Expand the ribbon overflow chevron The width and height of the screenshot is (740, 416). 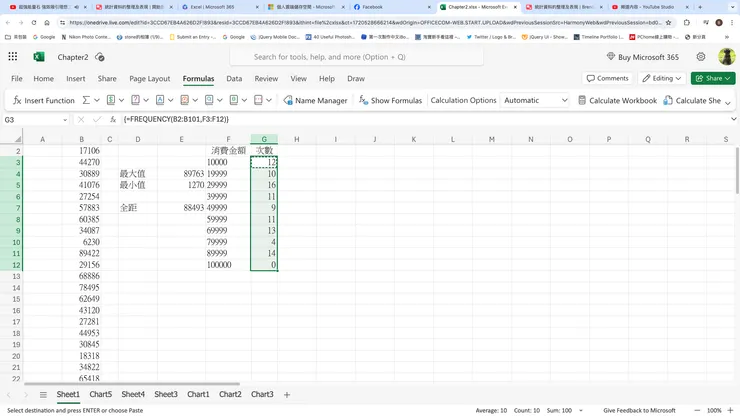(728, 102)
